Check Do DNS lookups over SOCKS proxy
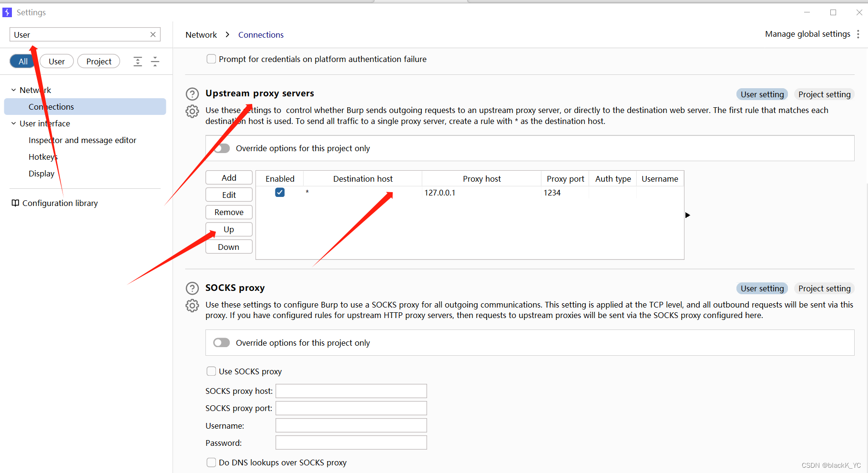This screenshot has width=868, height=473. (211, 462)
